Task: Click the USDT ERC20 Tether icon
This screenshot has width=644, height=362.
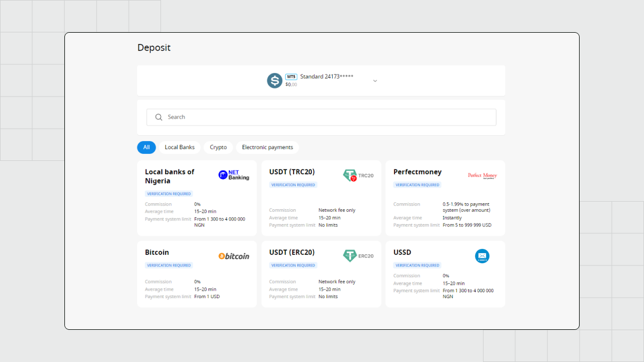Action: tap(358, 256)
